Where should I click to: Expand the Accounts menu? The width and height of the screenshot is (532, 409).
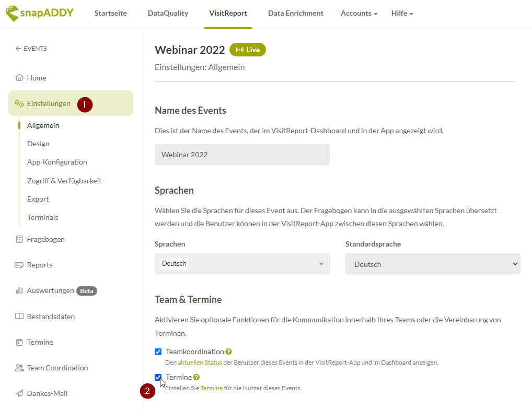click(359, 13)
